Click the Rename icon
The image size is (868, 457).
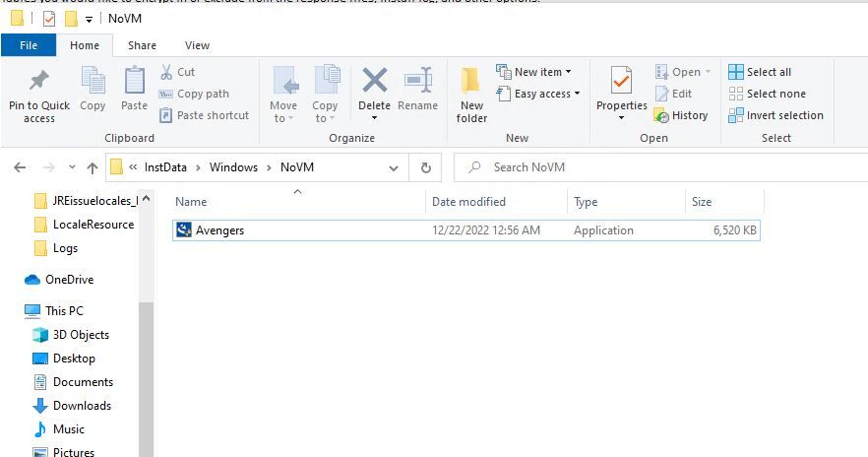(418, 80)
